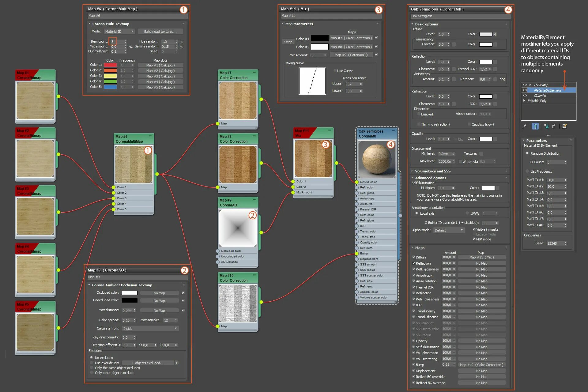Click Make Unique modifier icon
Screen dimensions: 588x392
[546, 126]
